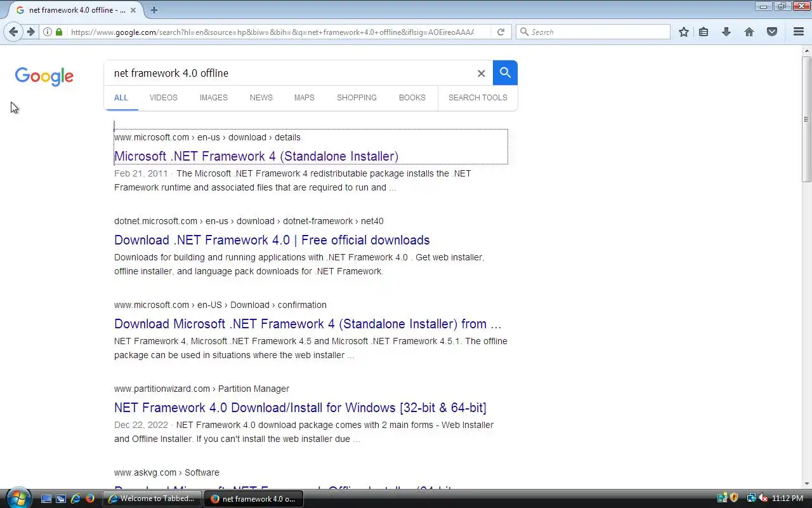
Task: Open the Windows Start orb
Action: [17, 497]
